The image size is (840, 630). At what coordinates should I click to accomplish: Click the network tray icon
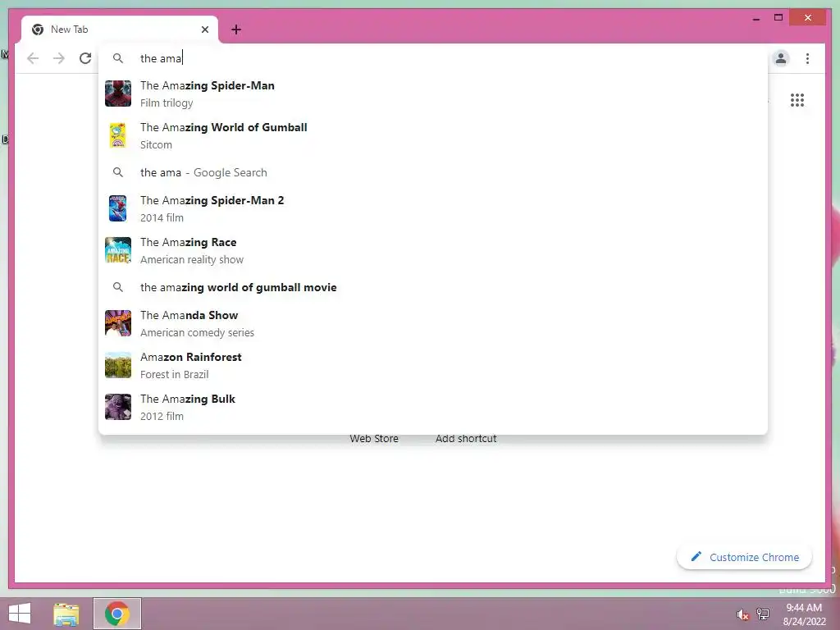[763, 614]
